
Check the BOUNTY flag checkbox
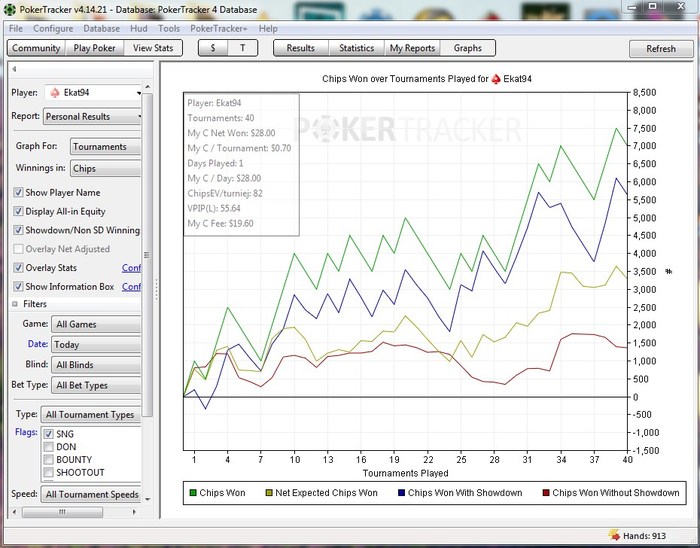[x=49, y=460]
